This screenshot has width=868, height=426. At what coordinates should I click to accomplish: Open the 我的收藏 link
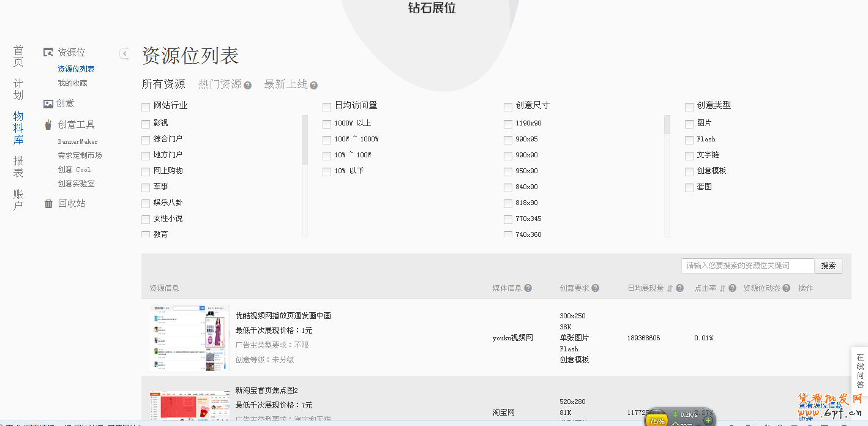(x=72, y=83)
